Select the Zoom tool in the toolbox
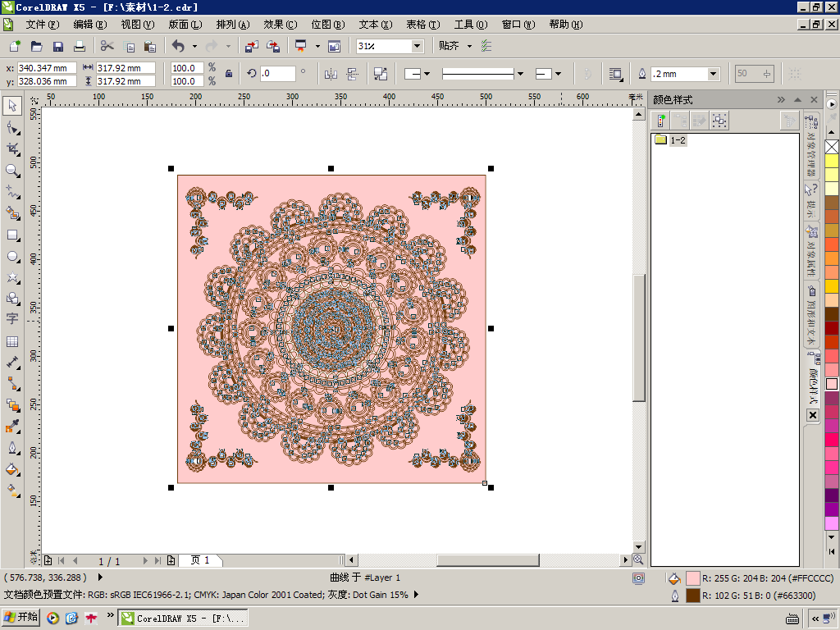 coord(12,171)
